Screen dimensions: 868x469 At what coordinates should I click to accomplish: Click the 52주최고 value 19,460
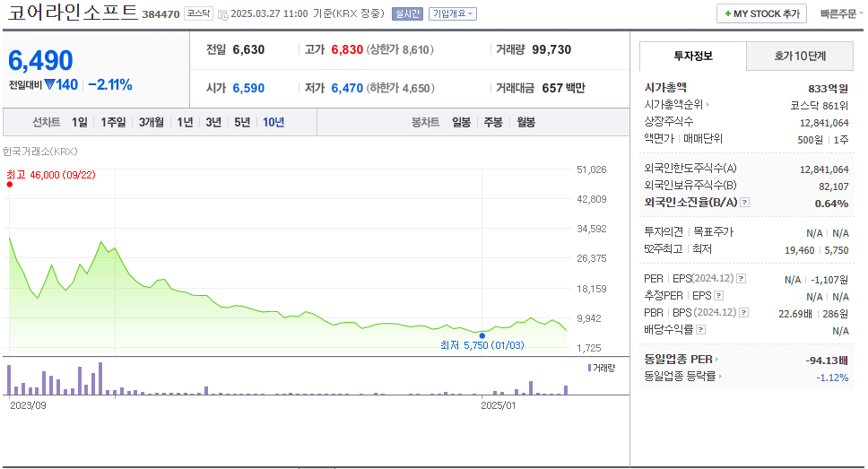point(799,250)
